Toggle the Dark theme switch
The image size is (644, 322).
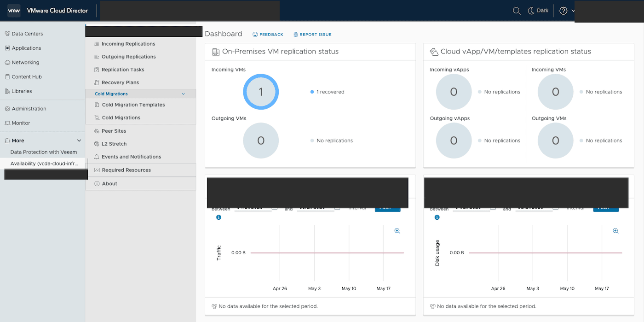[x=538, y=11]
